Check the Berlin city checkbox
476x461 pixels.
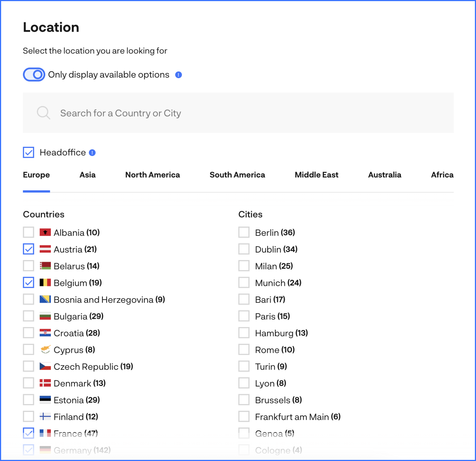point(244,232)
